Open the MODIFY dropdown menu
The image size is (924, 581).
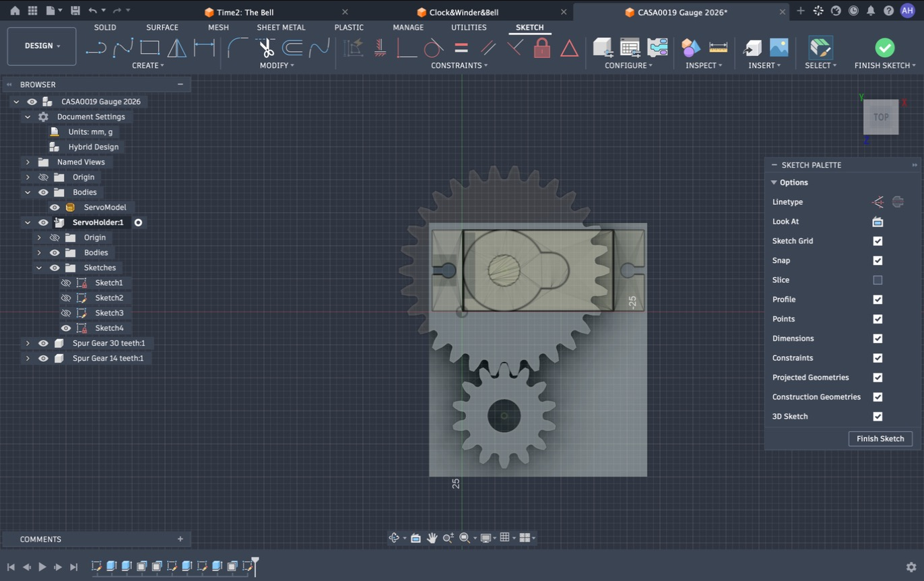point(277,65)
